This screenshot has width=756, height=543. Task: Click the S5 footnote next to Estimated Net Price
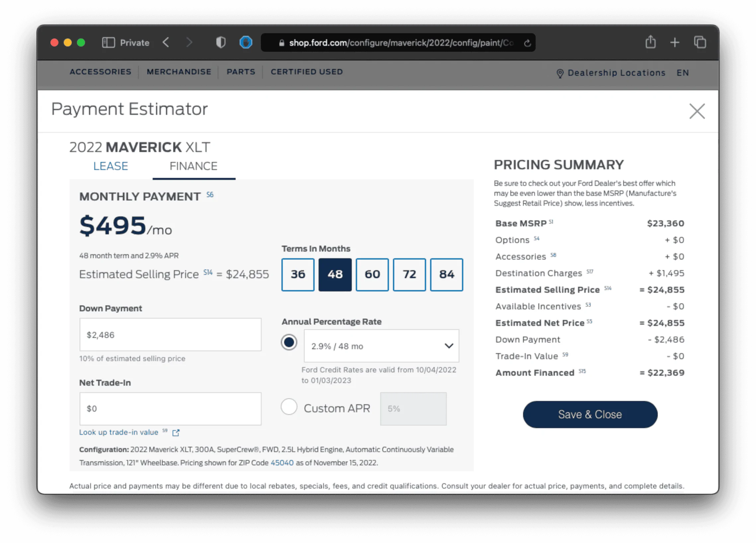click(589, 321)
